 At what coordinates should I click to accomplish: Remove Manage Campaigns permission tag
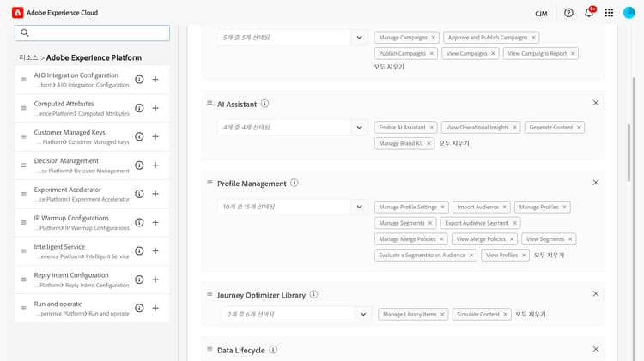434,38
